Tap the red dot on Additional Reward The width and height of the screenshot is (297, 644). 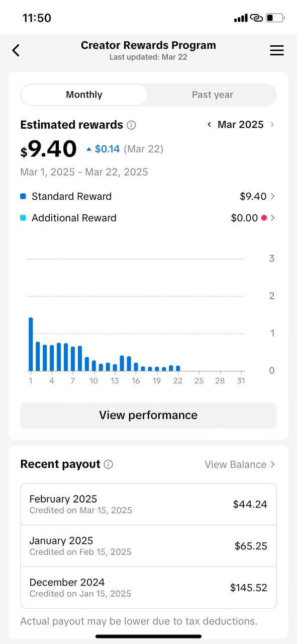coord(264,218)
